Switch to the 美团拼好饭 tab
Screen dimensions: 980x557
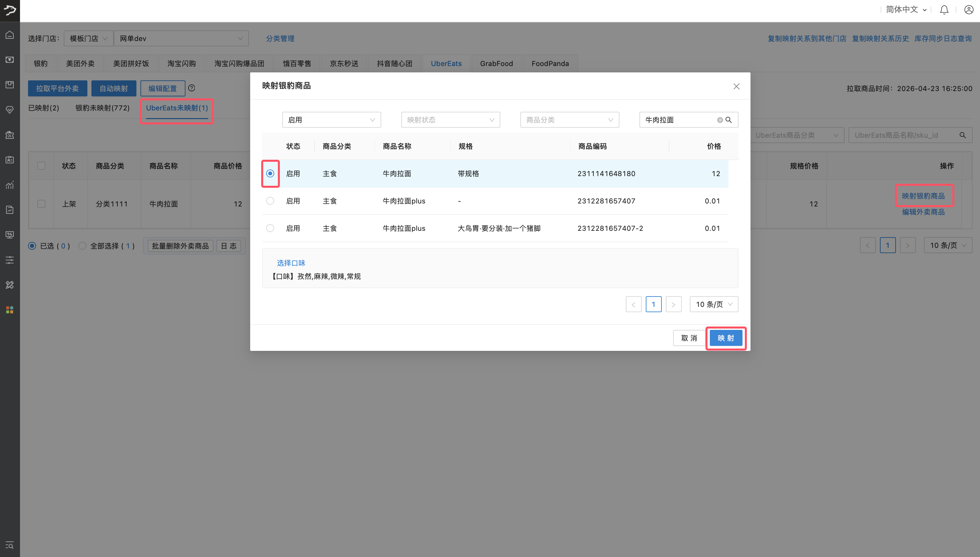(x=131, y=63)
